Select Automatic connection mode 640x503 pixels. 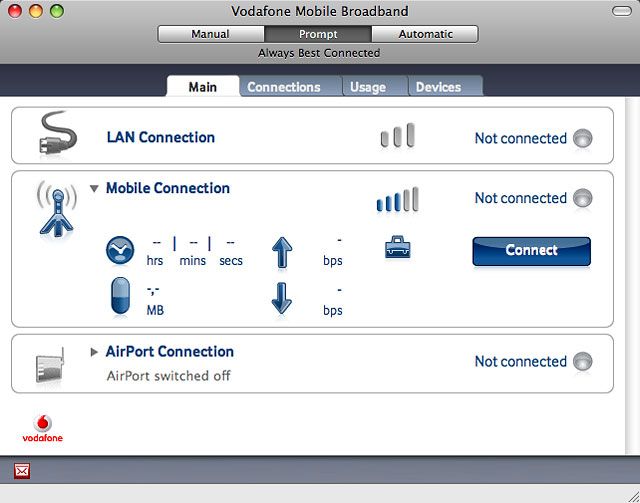(x=426, y=34)
